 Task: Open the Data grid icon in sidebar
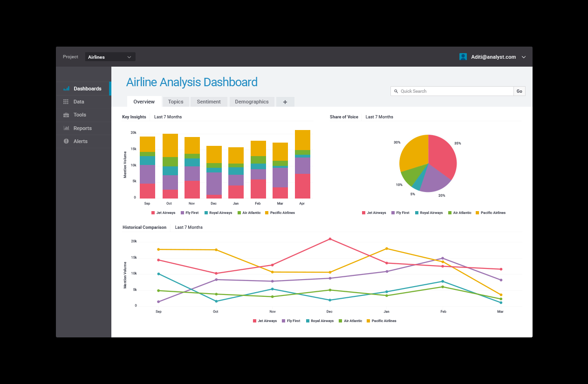66,102
